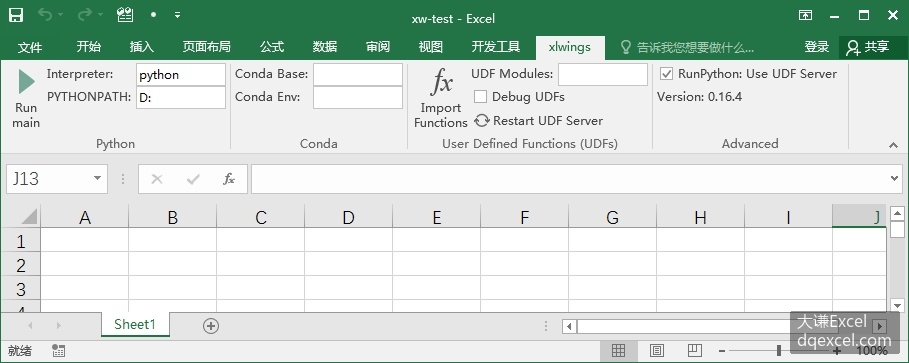Select the Sheet1 tab
Viewport: 909px width, 363px height.
coord(135,324)
